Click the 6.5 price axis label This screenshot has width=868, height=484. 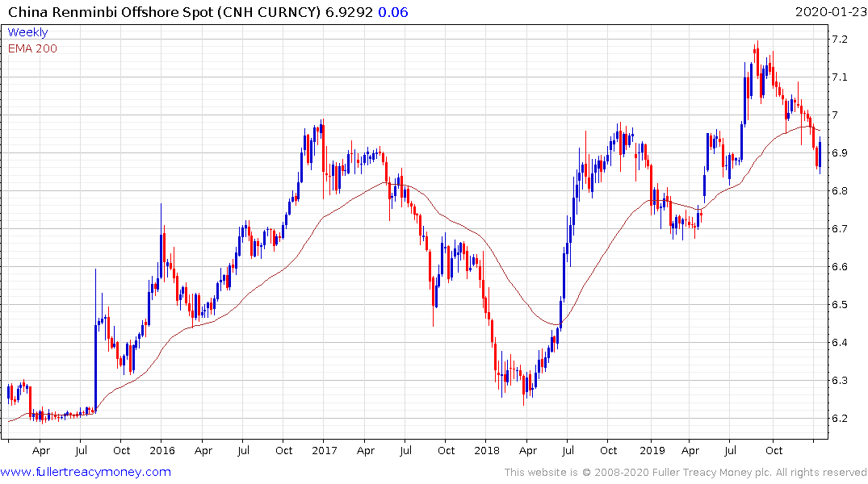pos(839,304)
